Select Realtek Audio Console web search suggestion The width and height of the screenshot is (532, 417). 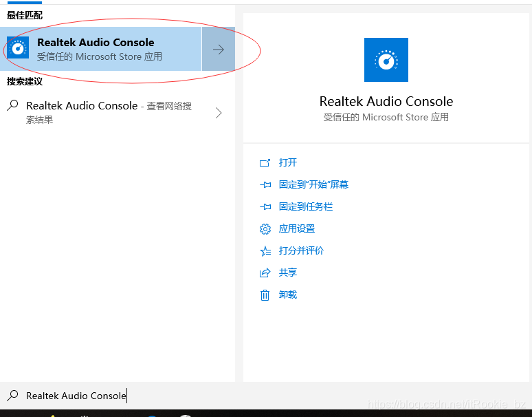point(109,112)
